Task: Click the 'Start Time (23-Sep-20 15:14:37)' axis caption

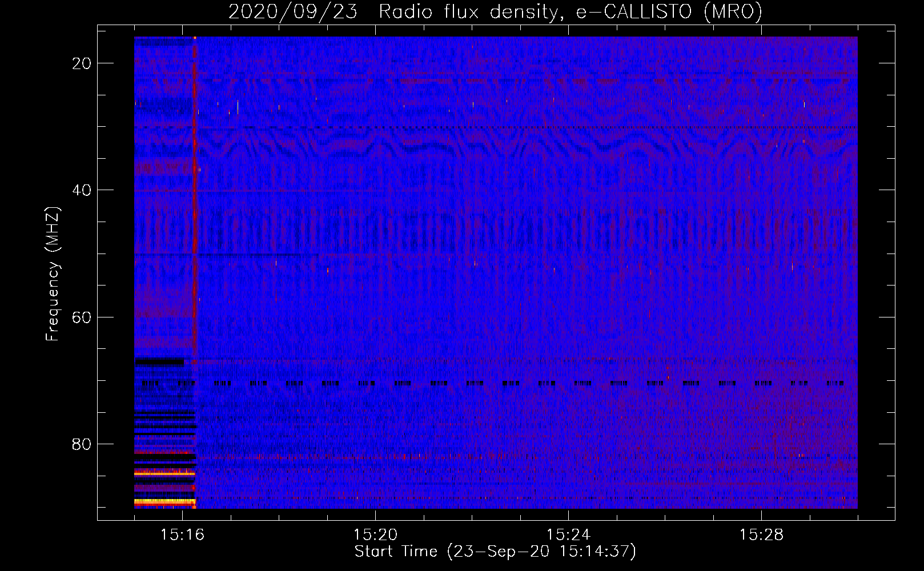Action: click(495, 552)
